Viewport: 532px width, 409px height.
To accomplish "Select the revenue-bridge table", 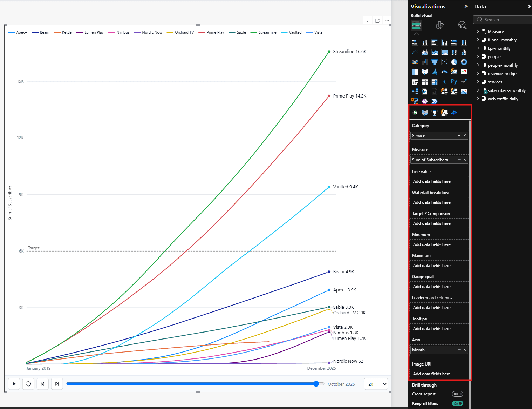I will (x=502, y=74).
